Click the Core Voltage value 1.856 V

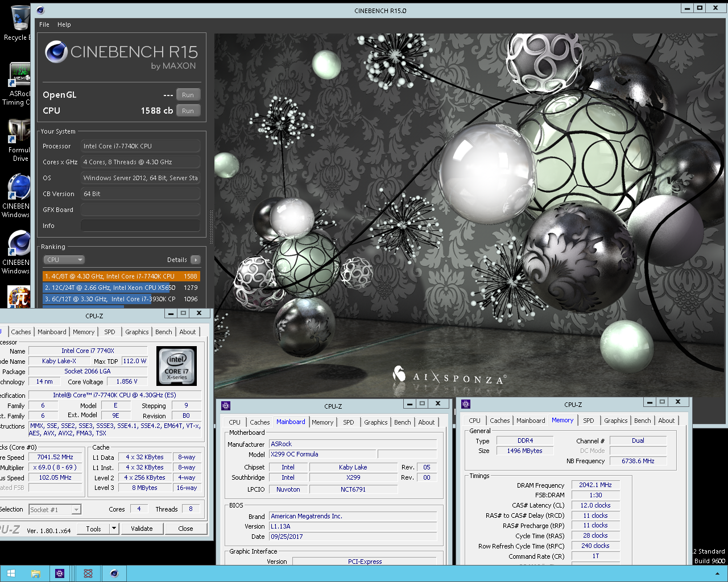[x=127, y=382]
